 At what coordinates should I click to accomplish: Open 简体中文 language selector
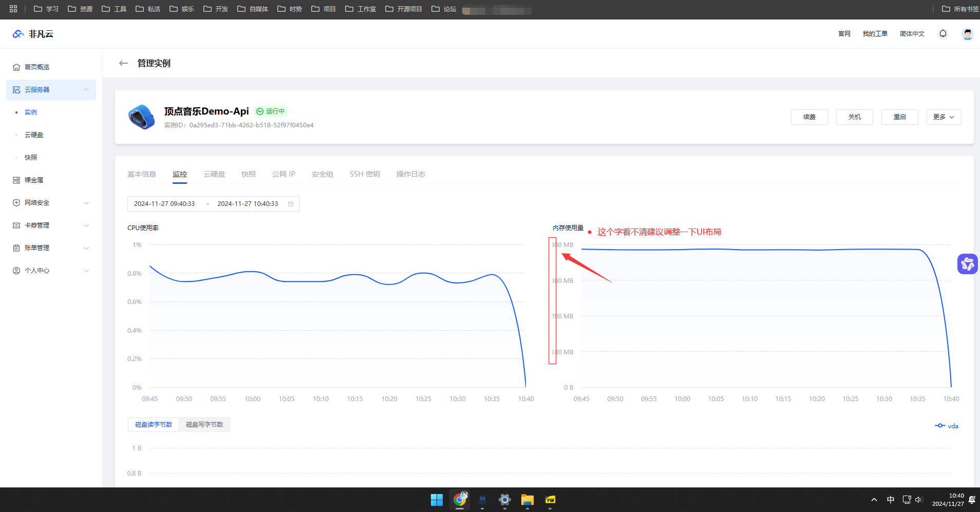tap(912, 34)
